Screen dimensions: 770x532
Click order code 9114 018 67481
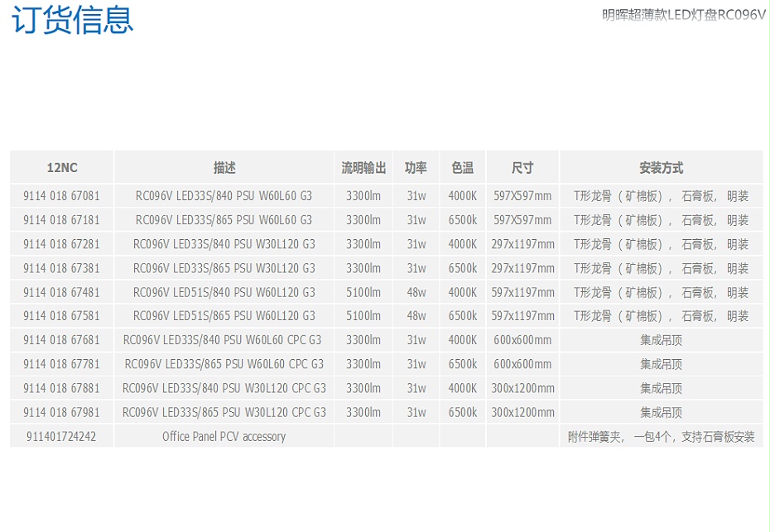pyautogui.click(x=61, y=293)
